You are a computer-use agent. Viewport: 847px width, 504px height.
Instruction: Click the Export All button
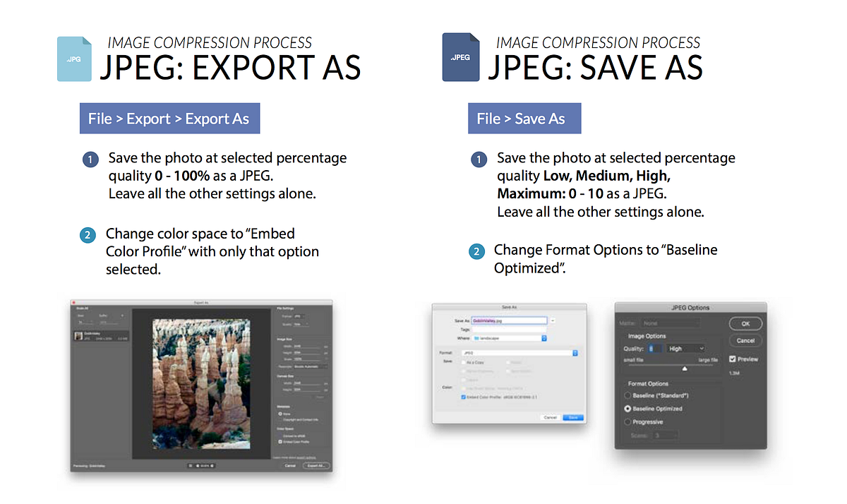tap(316, 466)
